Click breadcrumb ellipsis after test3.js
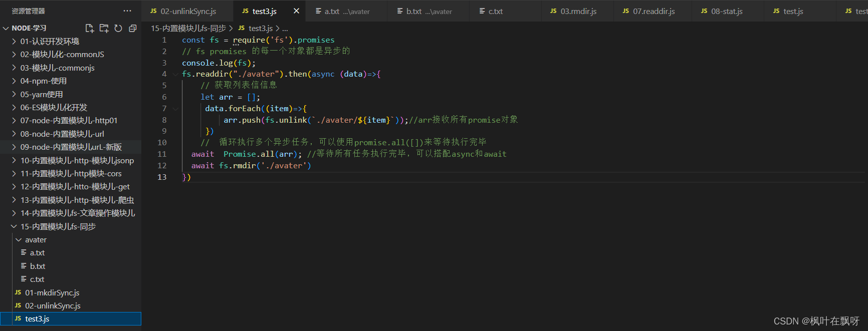 (285, 29)
